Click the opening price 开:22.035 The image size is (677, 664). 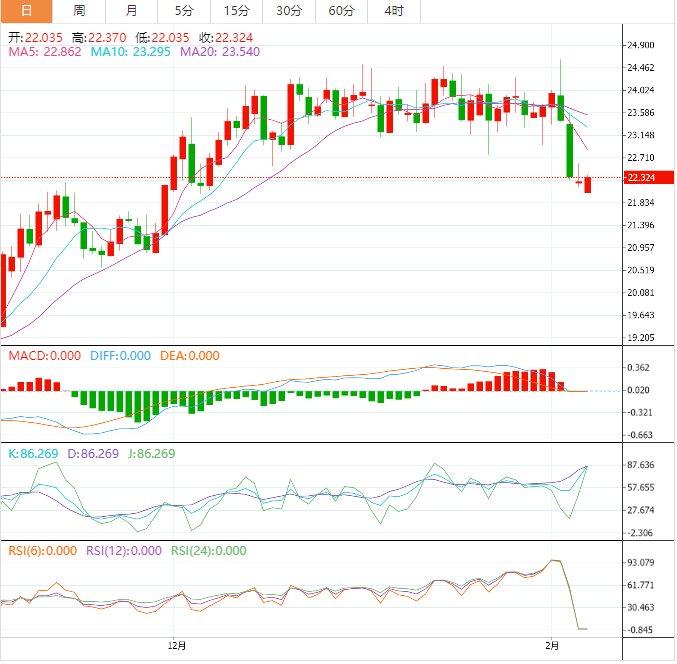(35, 38)
